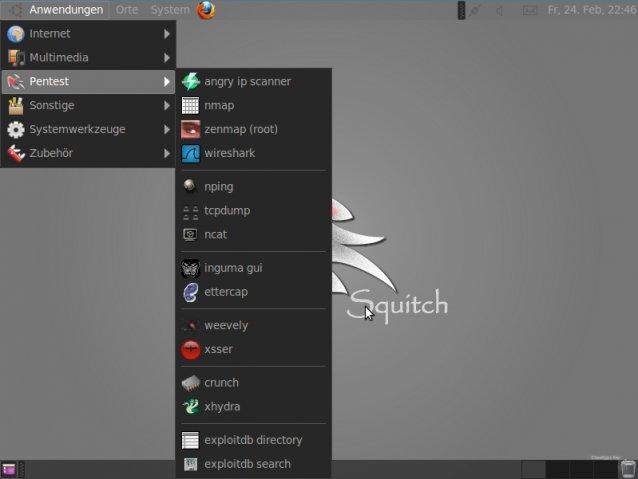Click the network icon in top panel
The width and height of the screenshot is (638, 479).
[x=474, y=11]
